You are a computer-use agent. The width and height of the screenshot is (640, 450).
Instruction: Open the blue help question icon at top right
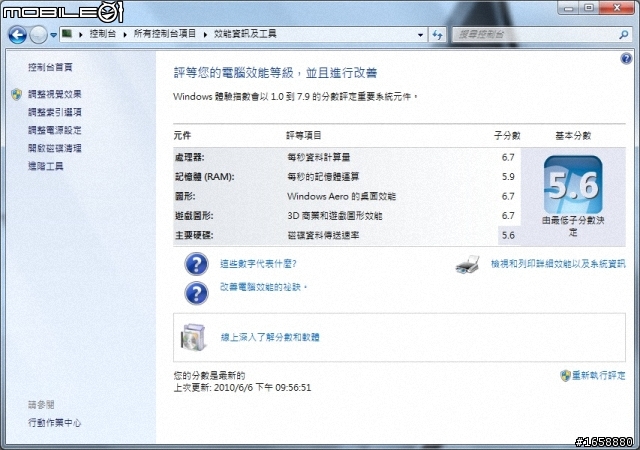pos(626,58)
